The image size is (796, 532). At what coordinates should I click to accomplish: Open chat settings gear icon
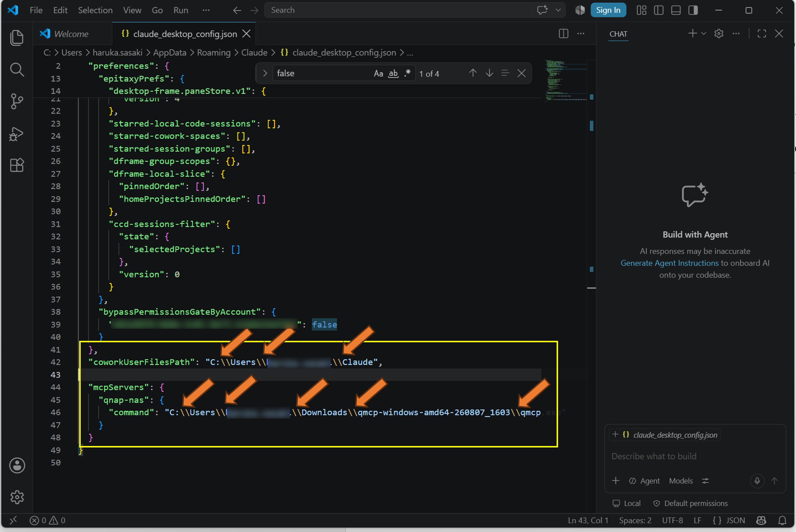click(719, 34)
